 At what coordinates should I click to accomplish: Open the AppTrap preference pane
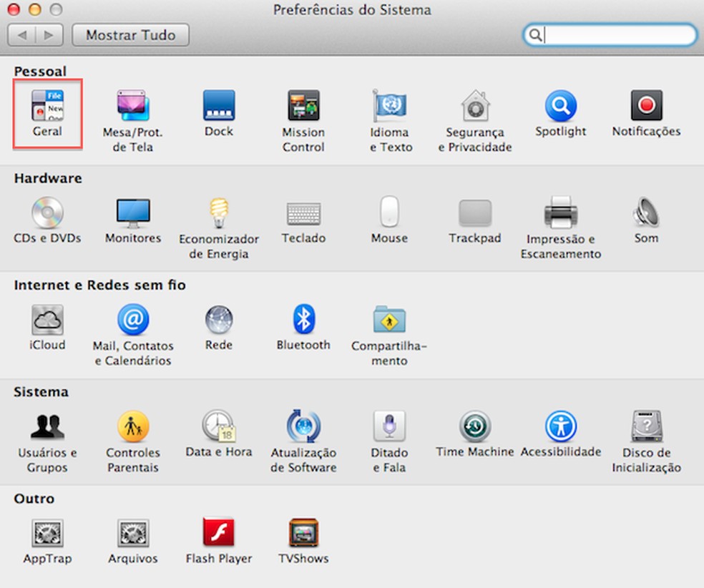coord(47,533)
